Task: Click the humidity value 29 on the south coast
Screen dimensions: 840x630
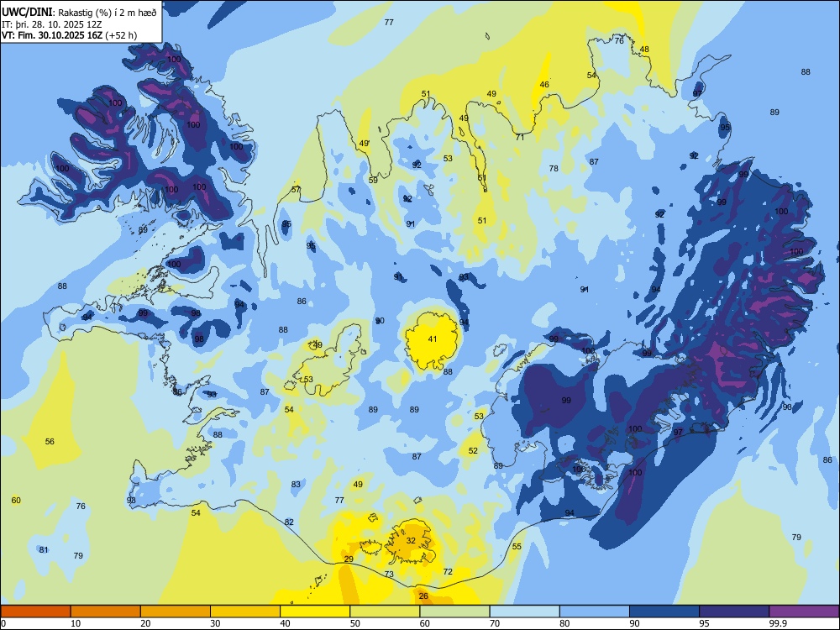Action: tap(349, 559)
